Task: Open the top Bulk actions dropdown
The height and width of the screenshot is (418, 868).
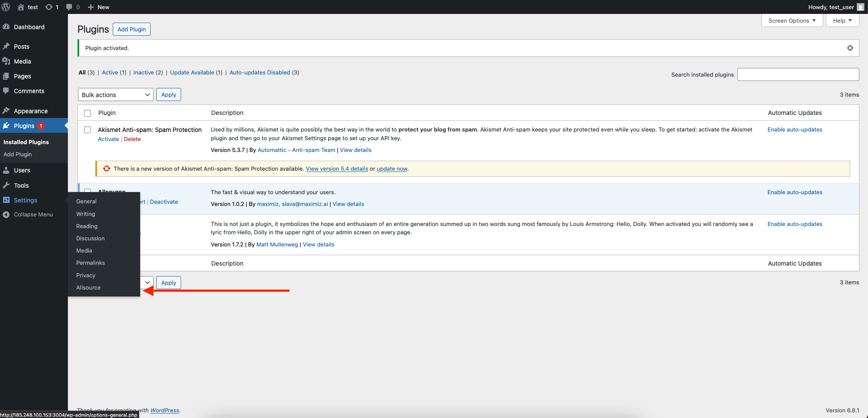Action: [115, 94]
